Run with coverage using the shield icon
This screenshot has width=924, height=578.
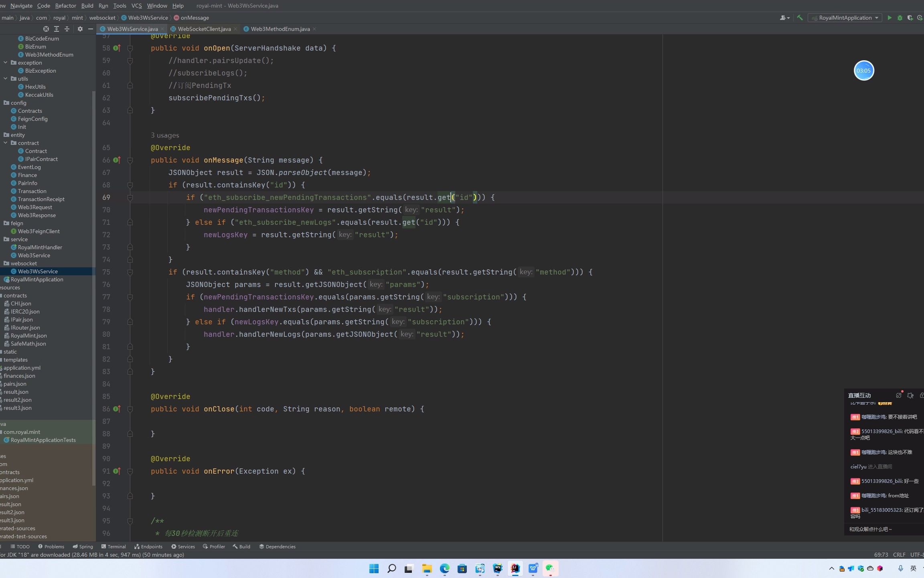[x=910, y=18]
